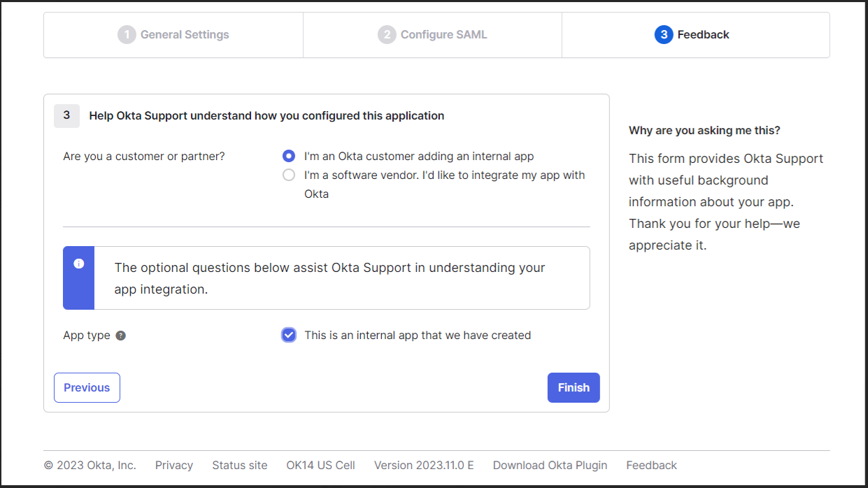
Task: Select the Feedback step tab
Action: point(692,34)
